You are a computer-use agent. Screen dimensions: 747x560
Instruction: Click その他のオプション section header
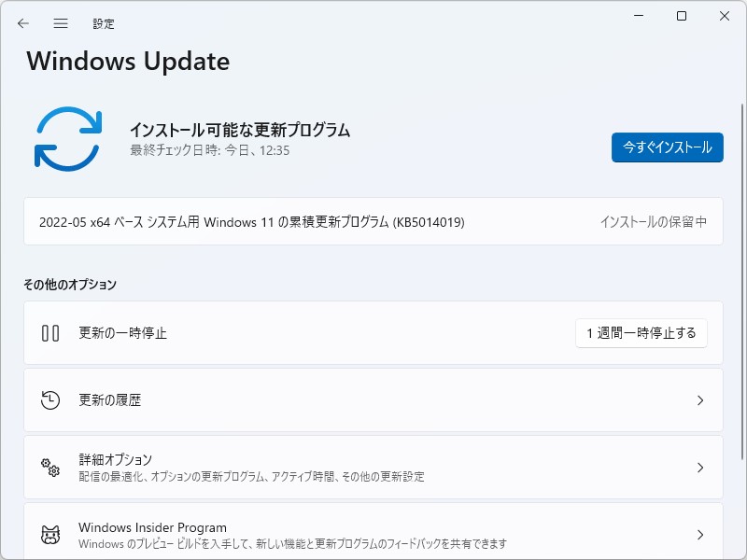69,285
